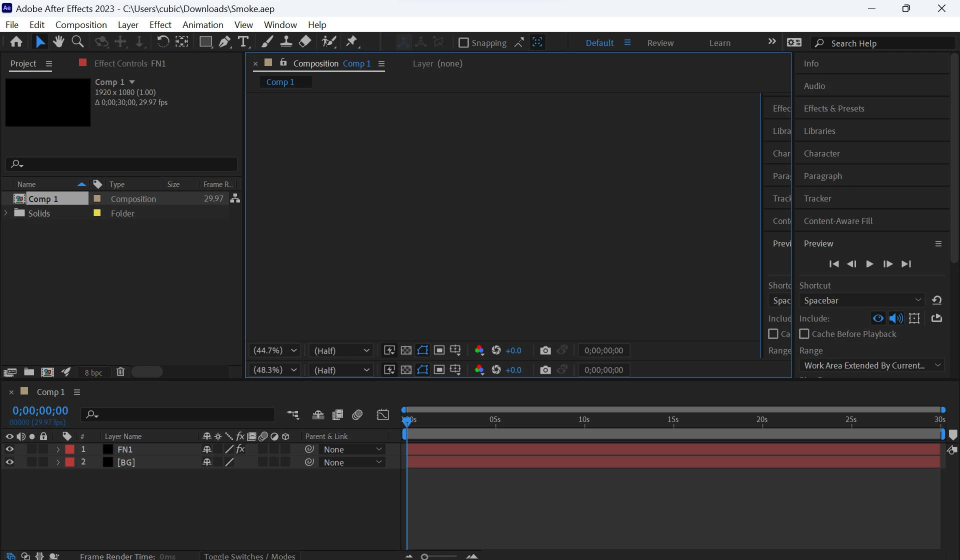Select the Eraser tool

(x=305, y=42)
